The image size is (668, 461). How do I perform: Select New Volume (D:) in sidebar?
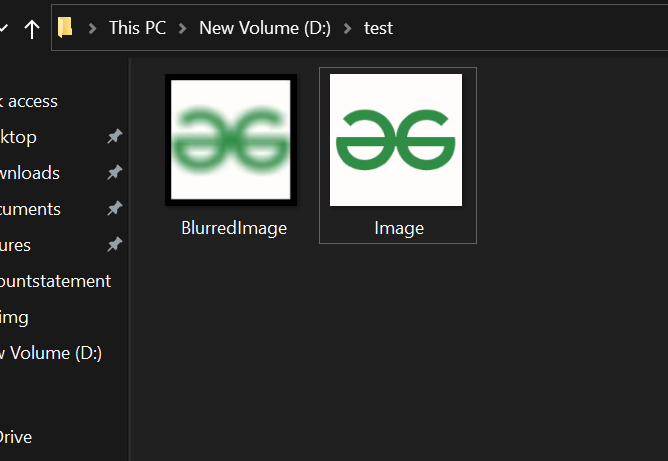pyautogui.click(x=51, y=353)
